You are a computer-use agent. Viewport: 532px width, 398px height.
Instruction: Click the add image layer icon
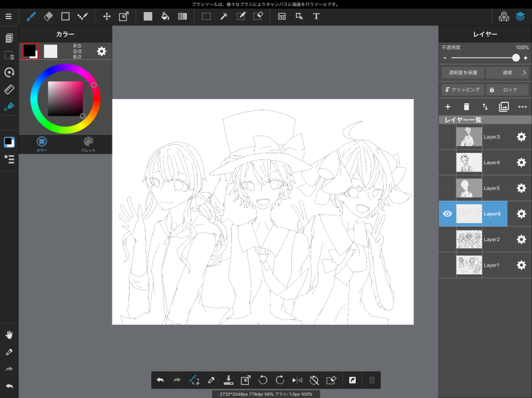click(504, 107)
